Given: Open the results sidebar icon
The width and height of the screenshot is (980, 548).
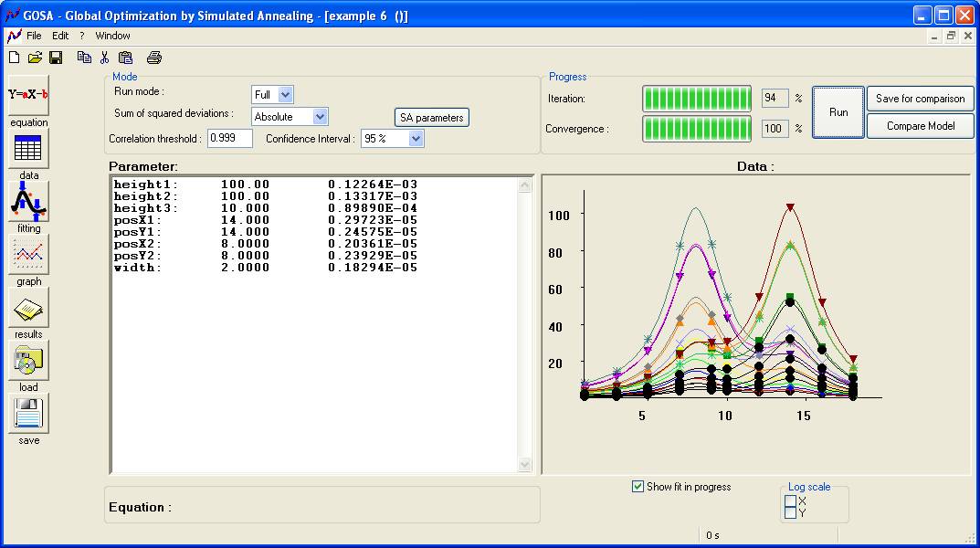Looking at the screenshot, I should coord(28,308).
